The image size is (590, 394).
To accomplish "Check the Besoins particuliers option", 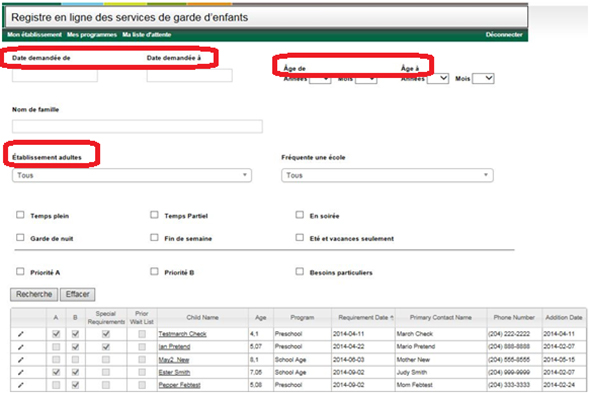I will [x=300, y=271].
